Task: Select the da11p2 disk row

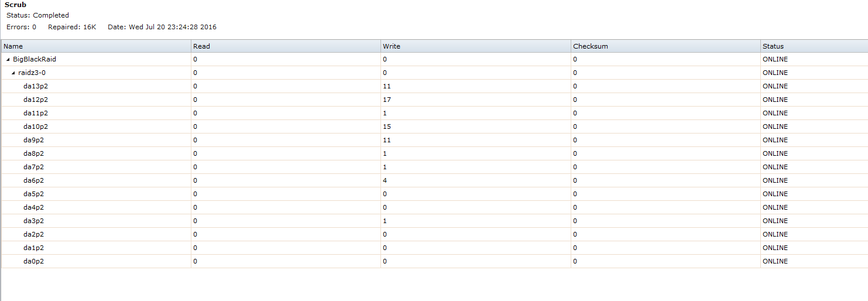Action: tap(434, 113)
